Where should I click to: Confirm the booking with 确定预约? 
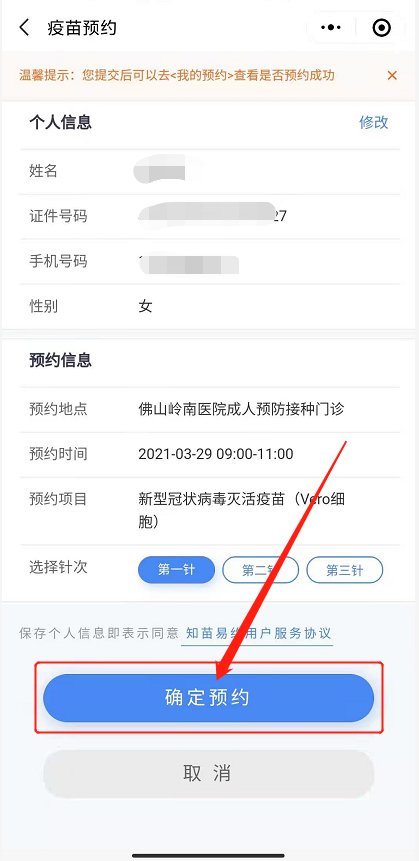(x=209, y=698)
